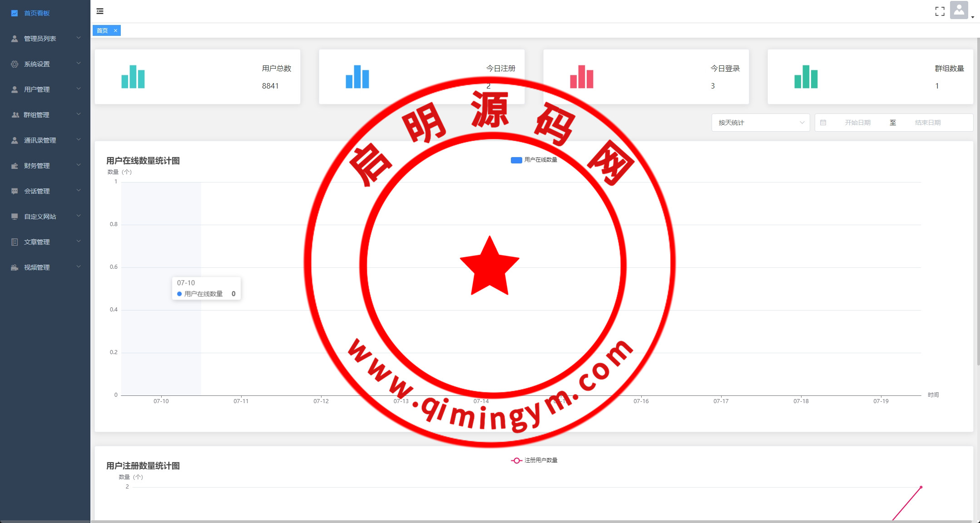Toggle 用户在线数量 legend series

click(x=534, y=160)
